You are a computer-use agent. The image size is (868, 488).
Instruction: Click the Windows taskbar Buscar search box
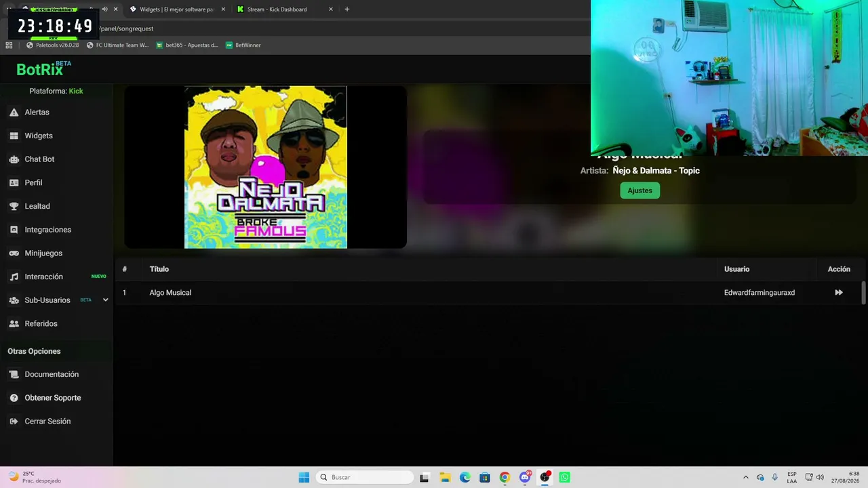point(365,477)
